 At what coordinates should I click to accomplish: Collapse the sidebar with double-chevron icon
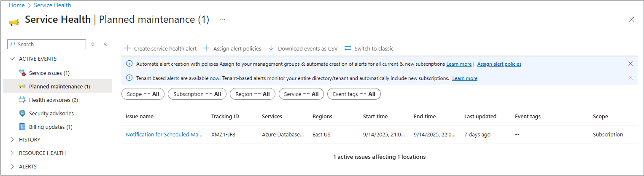click(105, 44)
